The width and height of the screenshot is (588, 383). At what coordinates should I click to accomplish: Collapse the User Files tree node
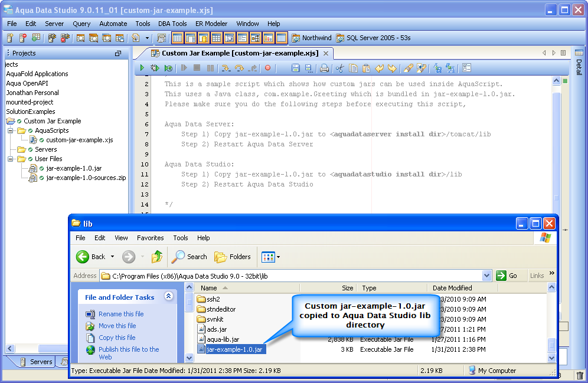click(10, 159)
